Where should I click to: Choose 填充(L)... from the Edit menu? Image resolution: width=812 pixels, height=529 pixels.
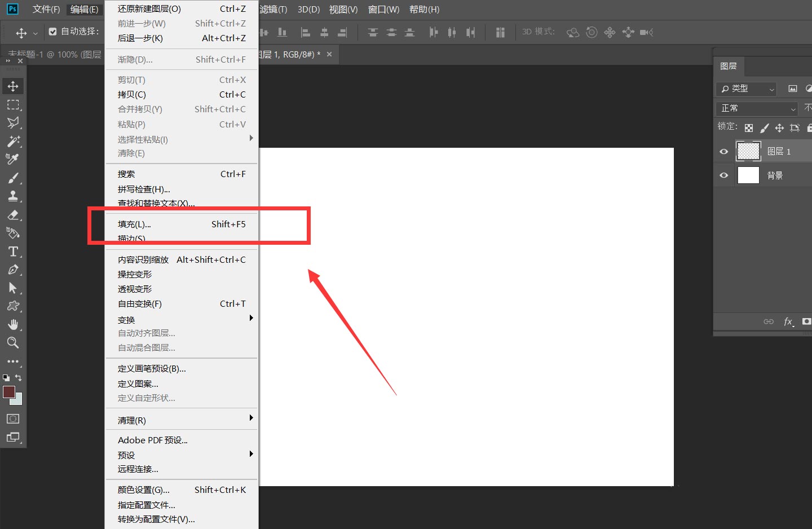182,224
